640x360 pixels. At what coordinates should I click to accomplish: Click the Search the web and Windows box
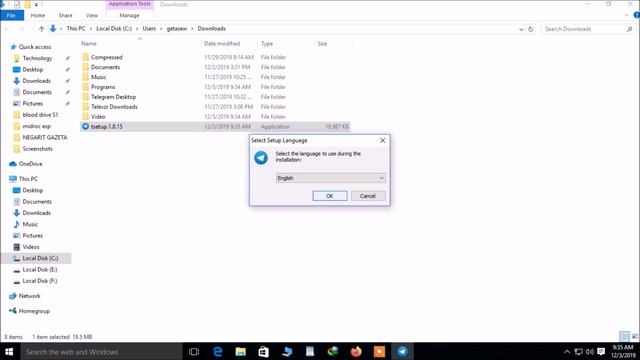(101, 351)
